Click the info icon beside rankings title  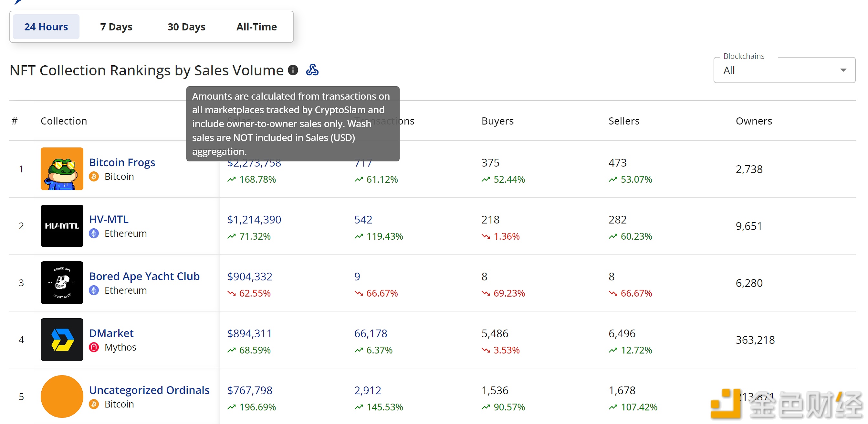point(293,70)
